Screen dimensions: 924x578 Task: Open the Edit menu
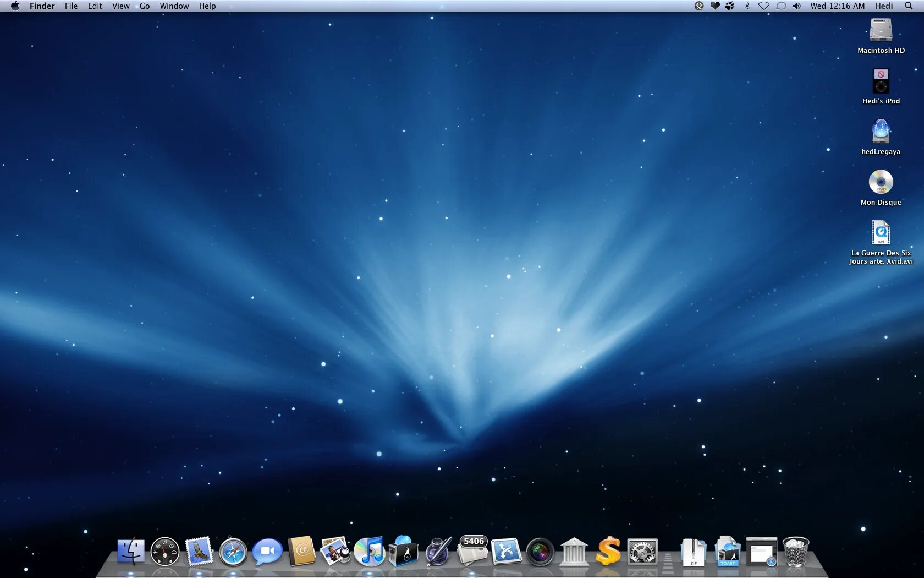coord(95,6)
